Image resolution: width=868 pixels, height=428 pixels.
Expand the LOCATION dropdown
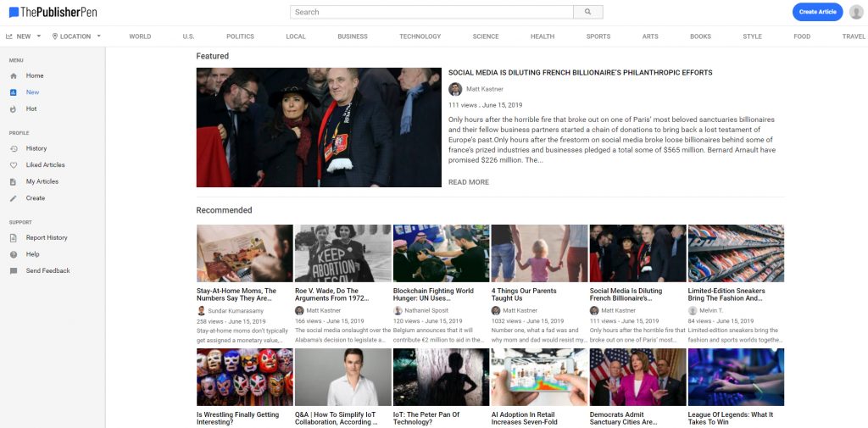tap(76, 36)
